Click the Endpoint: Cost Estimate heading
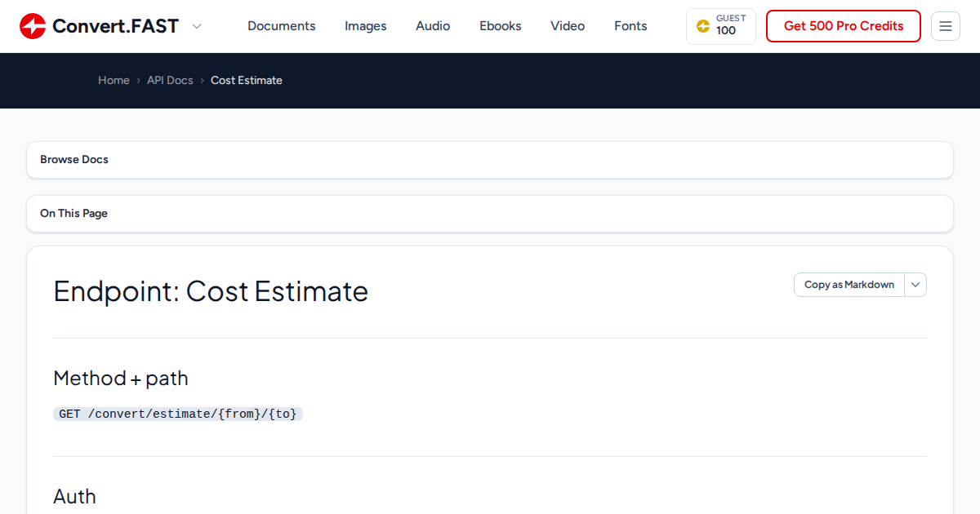Image resolution: width=980 pixels, height=514 pixels. point(211,291)
